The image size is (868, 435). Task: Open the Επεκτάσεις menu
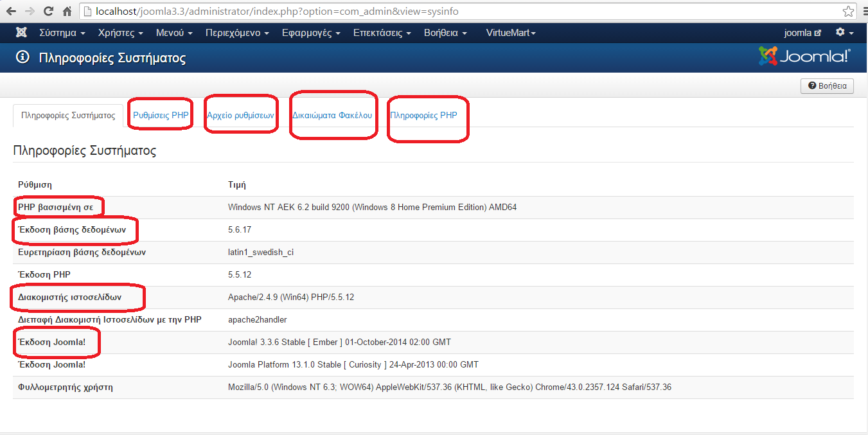coord(382,33)
